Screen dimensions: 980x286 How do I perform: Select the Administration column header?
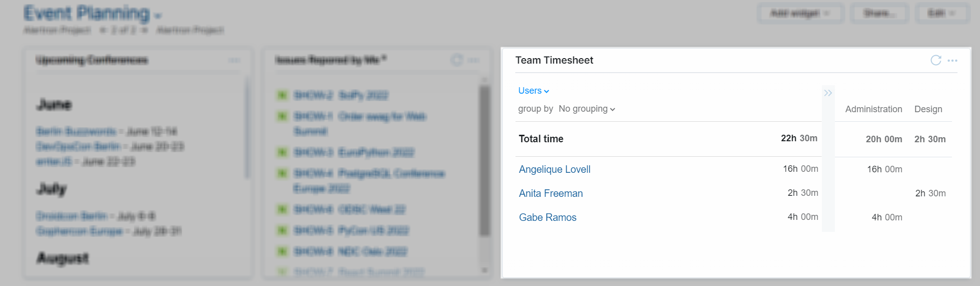(873, 109)
